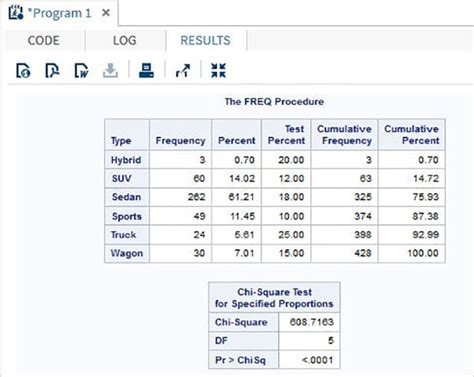This screenshot has height=377, width=474.
Task: Switch to the CODE tab
Action: coord(44,41)
